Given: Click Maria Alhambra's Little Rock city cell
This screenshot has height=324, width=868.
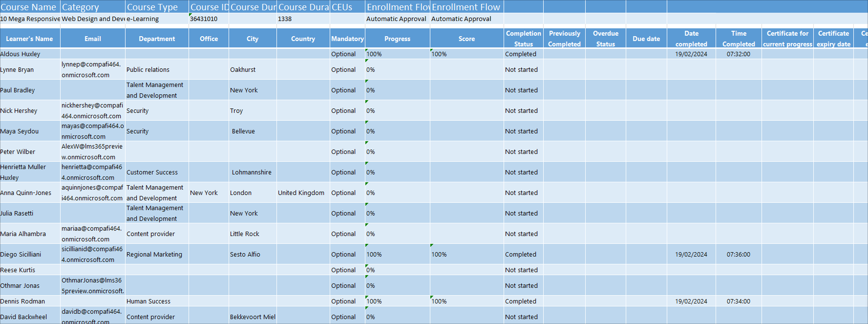Looking at the screenshot, I should [253, 234].
